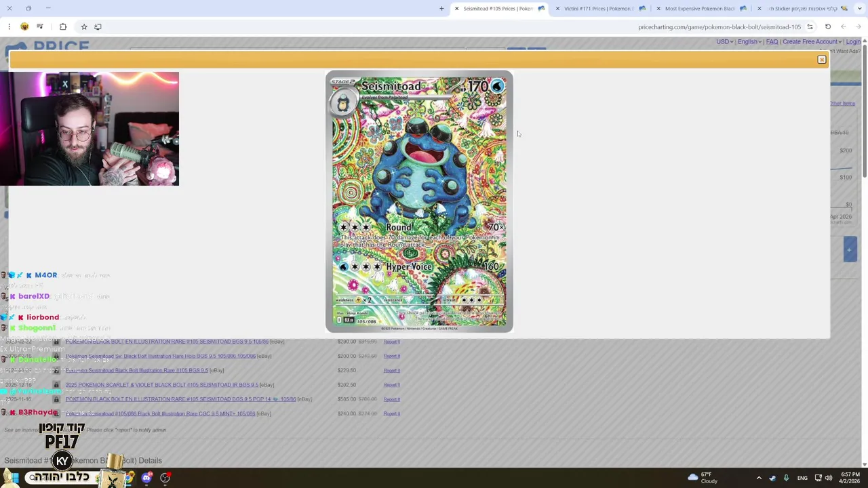Viewport: 868px width, 488px height.
Task: Open the media control icon
Action: (x=40, y=26)
